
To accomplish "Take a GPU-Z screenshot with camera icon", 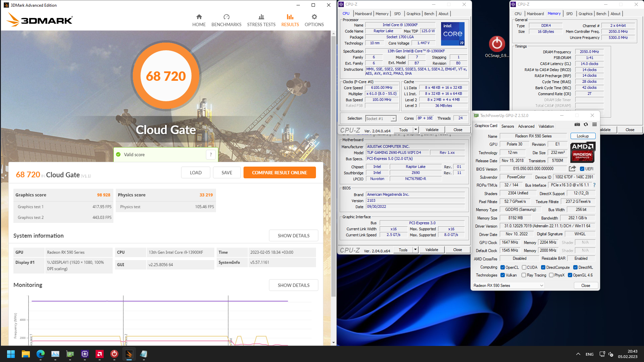I will coord(577,124).
